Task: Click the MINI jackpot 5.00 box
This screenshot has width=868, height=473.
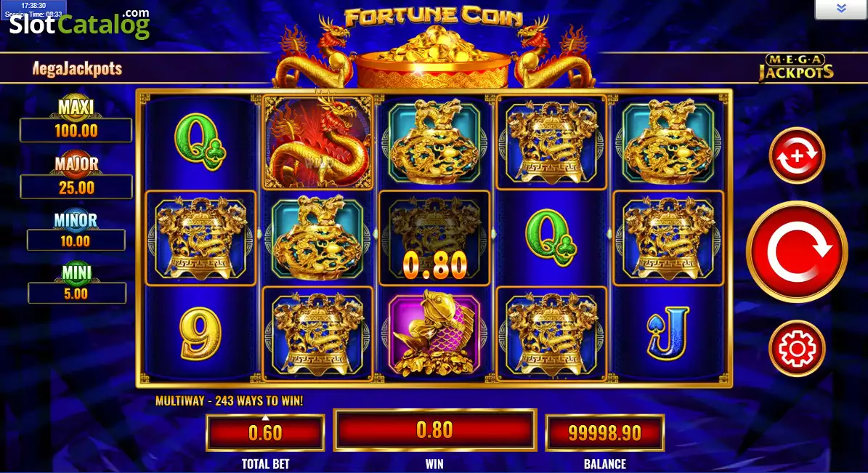Action: click(x=76, y=294)
